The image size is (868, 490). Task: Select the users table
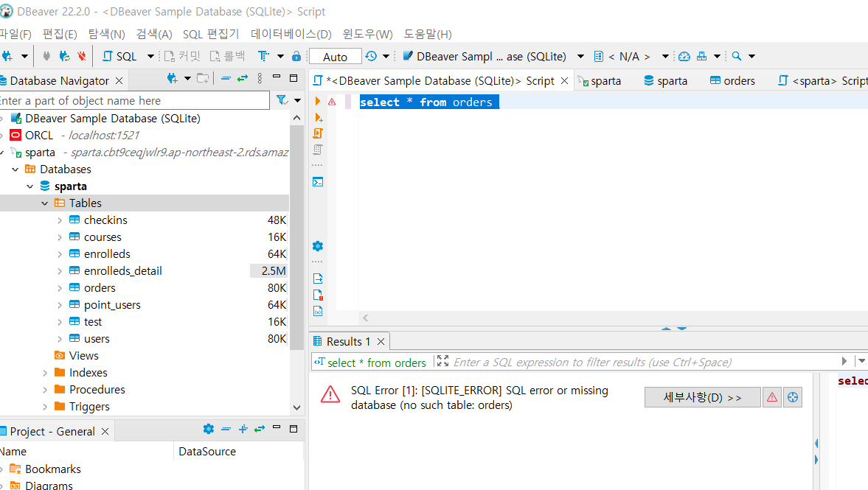click(x=97, y=339)
